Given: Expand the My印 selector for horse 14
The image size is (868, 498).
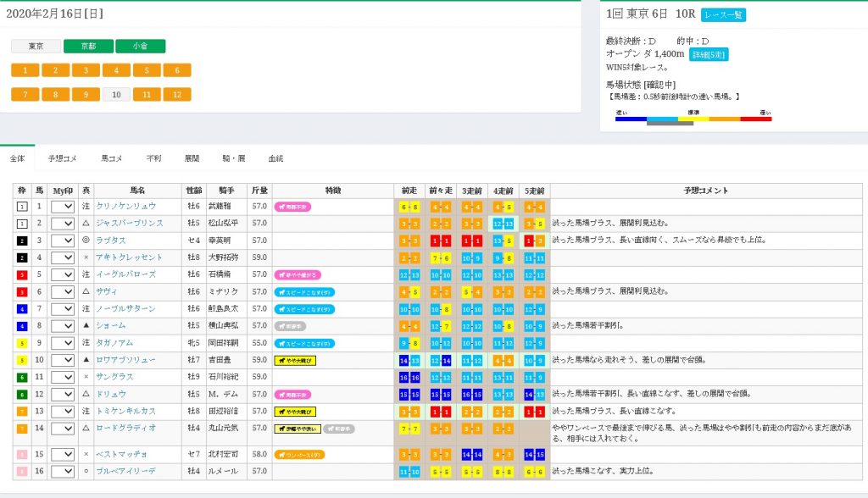Looking at the screenshot, I should point(63,429).
